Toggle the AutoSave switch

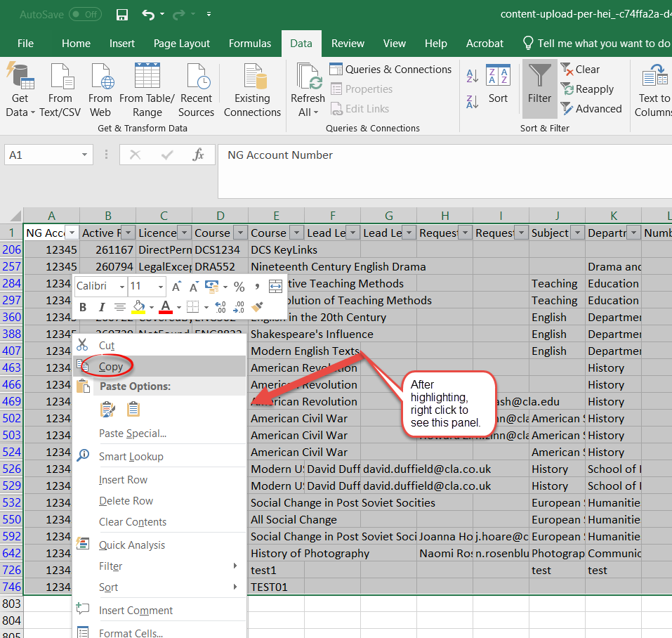point(85,14)
